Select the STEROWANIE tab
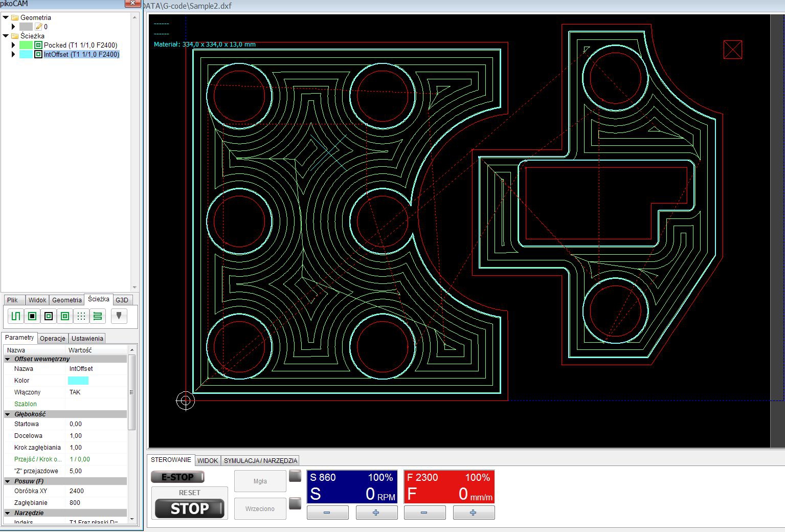The width and height of the screenshot is (785, 532). [171, 460]
